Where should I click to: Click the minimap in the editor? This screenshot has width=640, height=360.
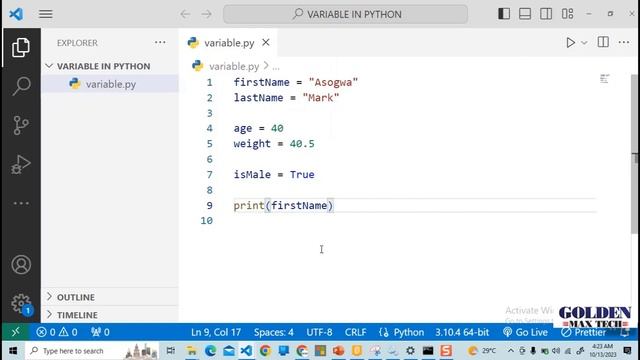[x=604, y=79]
